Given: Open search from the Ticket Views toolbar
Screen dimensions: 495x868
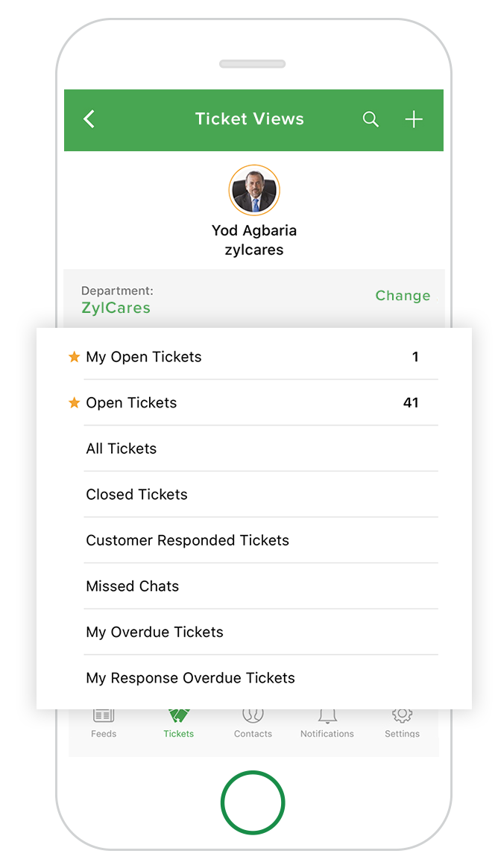Looking at the screenshot, I should click(x=371, y=119).
